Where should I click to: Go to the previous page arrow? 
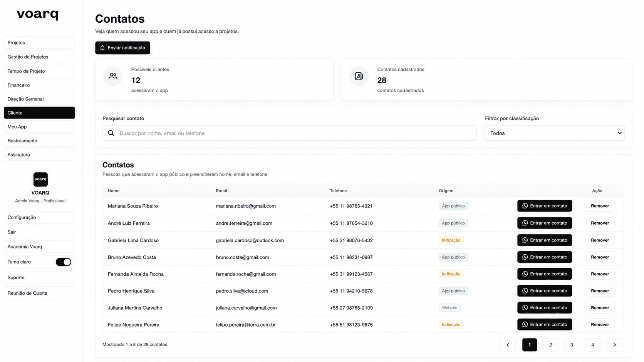point(508,345)
